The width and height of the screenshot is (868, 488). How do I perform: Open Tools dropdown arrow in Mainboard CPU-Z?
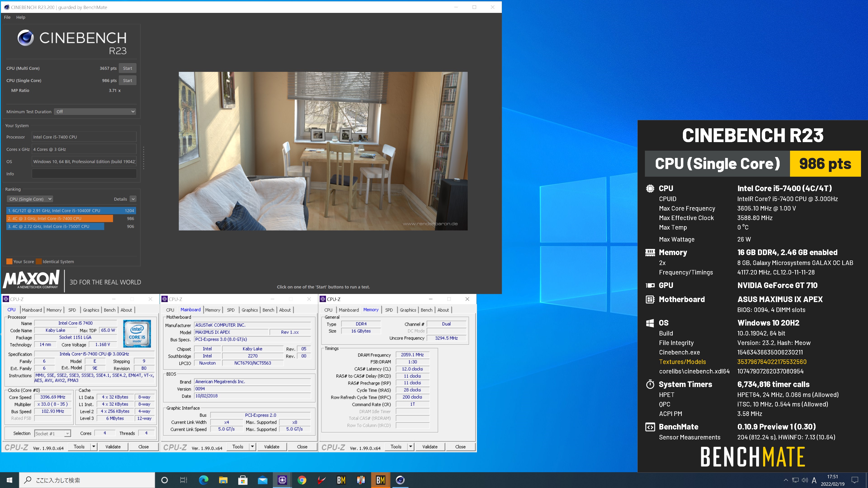252,447
